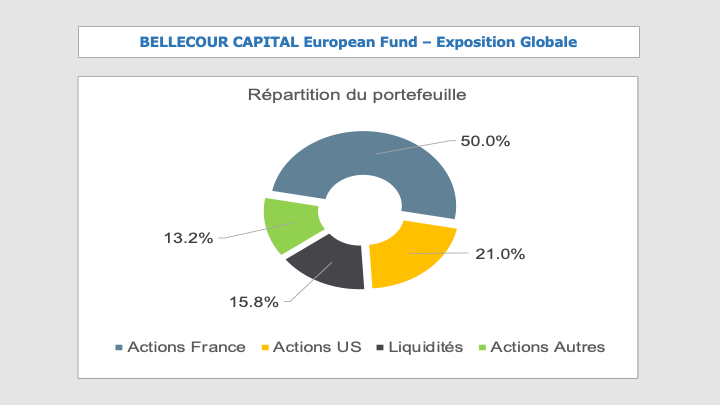Click the Actions France legend text
Image resolution: width=720 pixels, height=405 pixels.
point(187,347)
